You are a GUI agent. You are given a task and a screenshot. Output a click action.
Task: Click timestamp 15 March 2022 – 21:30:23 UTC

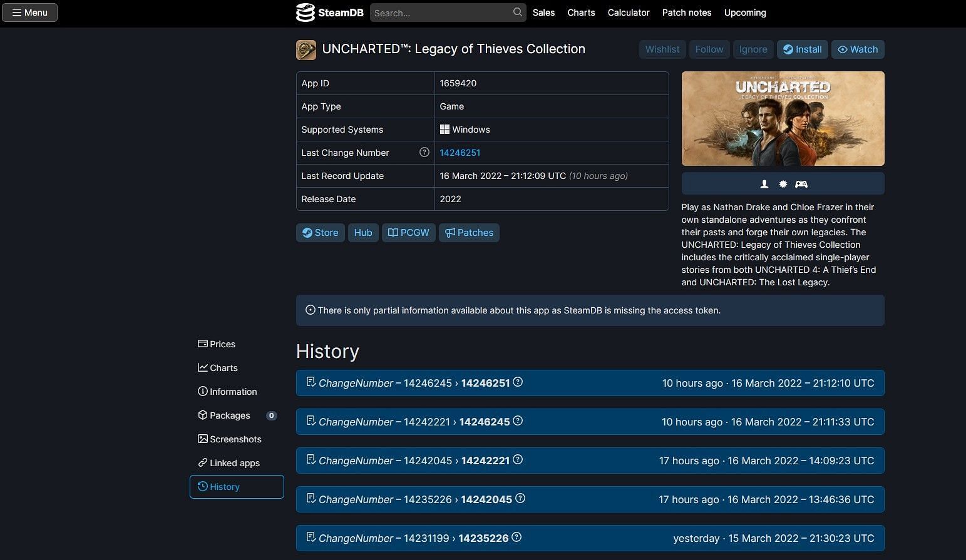[801, 538]
